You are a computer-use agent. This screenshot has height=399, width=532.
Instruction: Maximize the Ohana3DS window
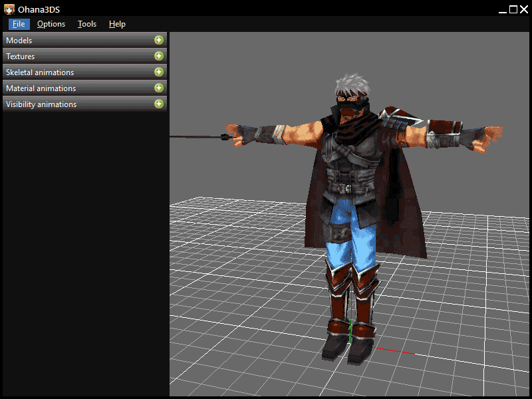click(x=513, y=9)
